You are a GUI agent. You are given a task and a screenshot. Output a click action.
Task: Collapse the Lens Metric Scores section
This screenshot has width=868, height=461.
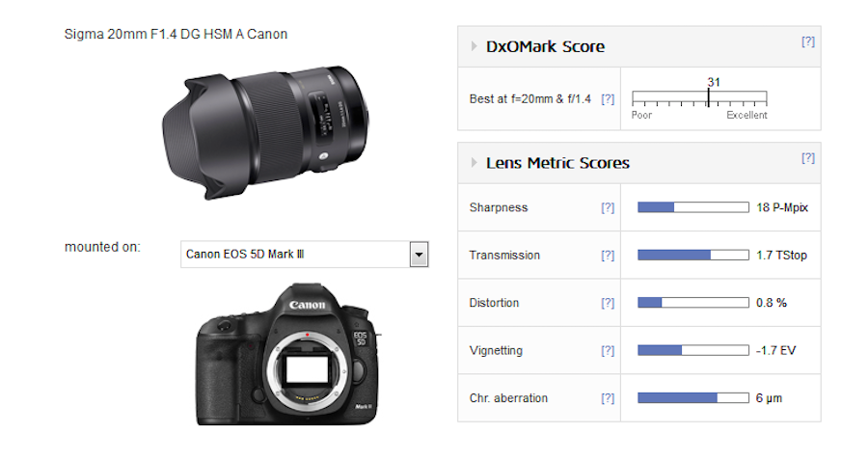pos(474,163)
